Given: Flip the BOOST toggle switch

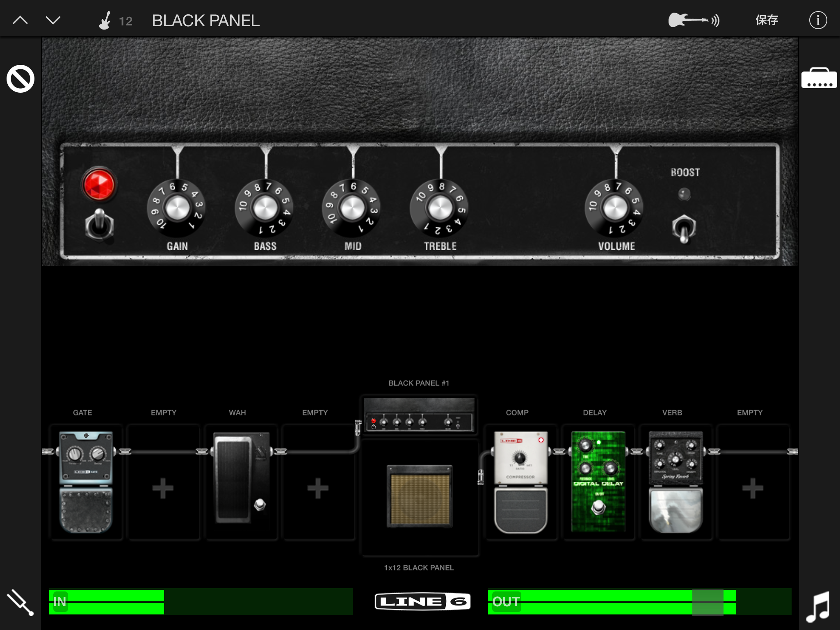Looking at the screenshot, I should (684, 229).
